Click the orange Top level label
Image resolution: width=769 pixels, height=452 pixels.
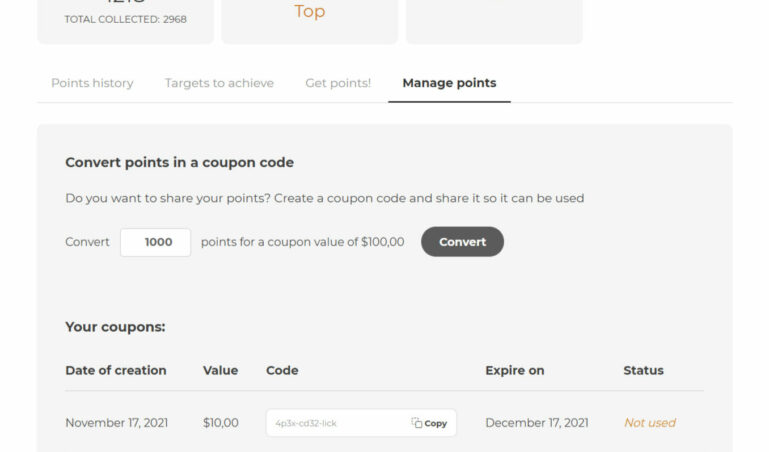[x=309, y=12]
